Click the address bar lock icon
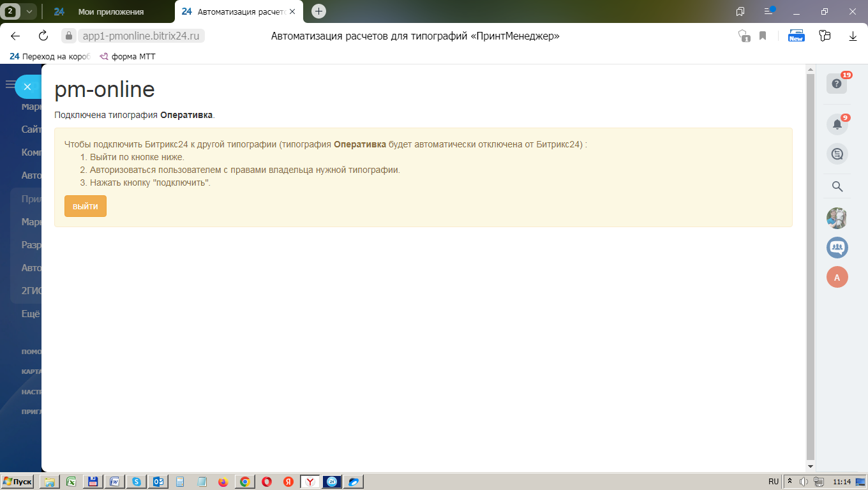The image size is (868, 490). 69,36
